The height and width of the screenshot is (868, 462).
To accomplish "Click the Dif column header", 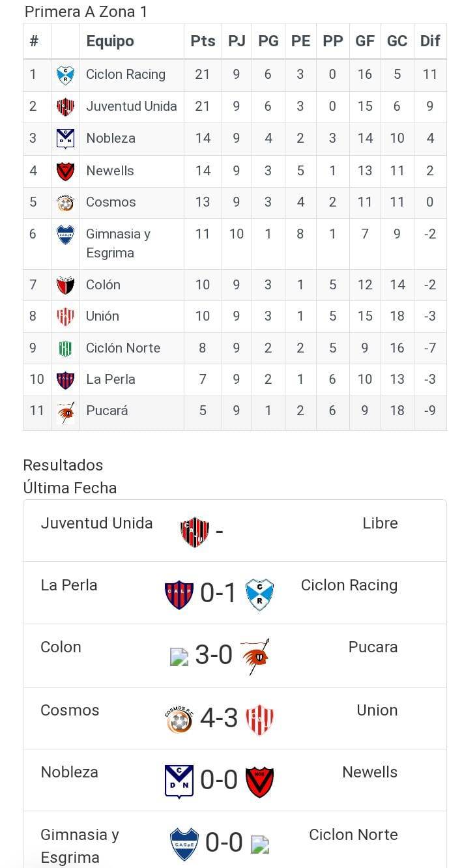I will (430, 41).
